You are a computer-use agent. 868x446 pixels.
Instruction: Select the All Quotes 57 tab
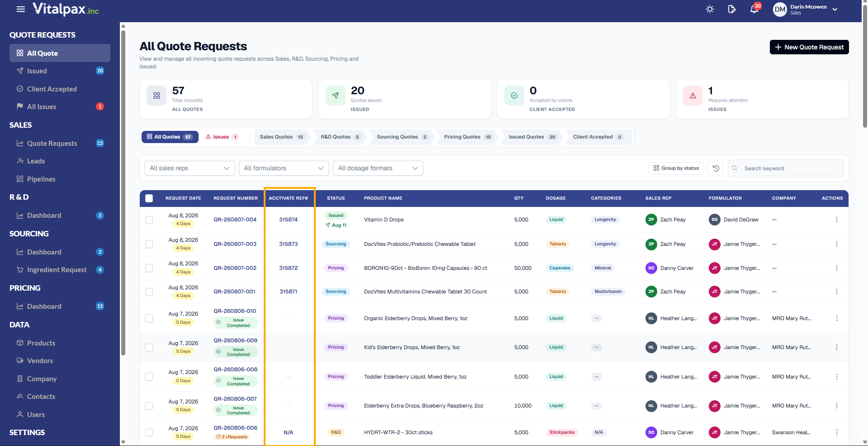(x=170, y=137)
